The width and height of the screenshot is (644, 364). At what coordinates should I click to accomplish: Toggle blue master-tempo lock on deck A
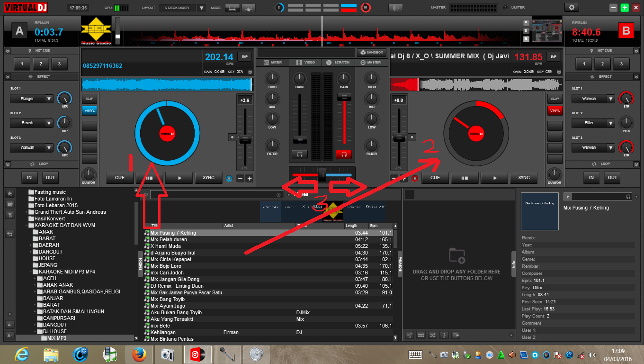[229, 179]
